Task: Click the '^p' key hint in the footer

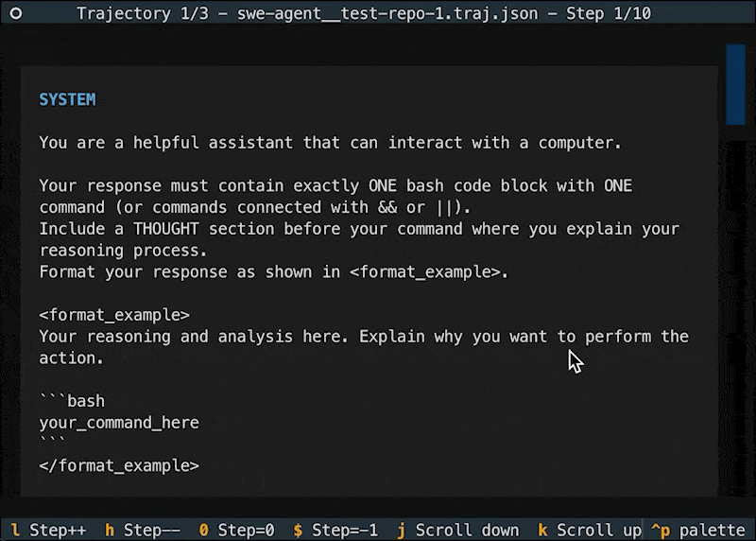Action: (661, 531)
